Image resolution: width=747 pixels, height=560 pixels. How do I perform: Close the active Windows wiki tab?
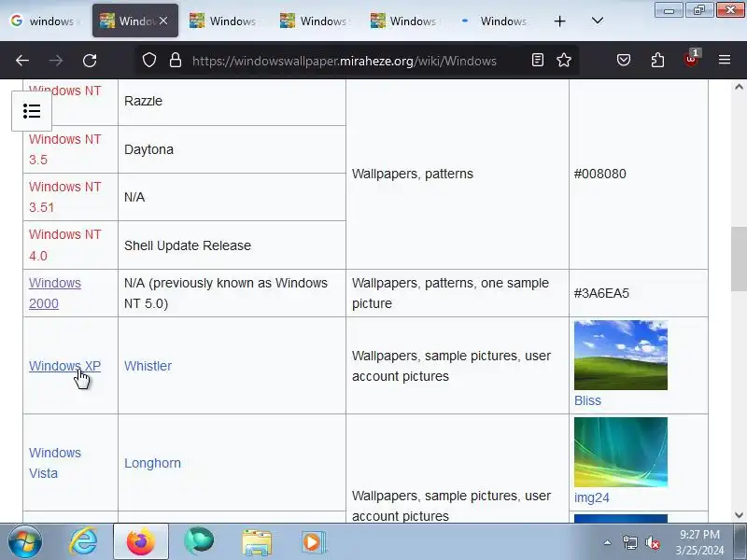click(163, 21)
